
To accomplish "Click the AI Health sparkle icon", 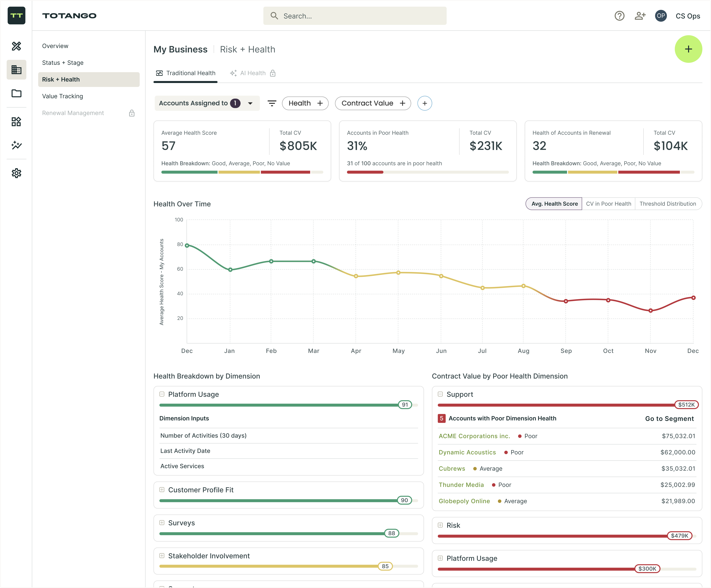I will [x=233, y=73].
